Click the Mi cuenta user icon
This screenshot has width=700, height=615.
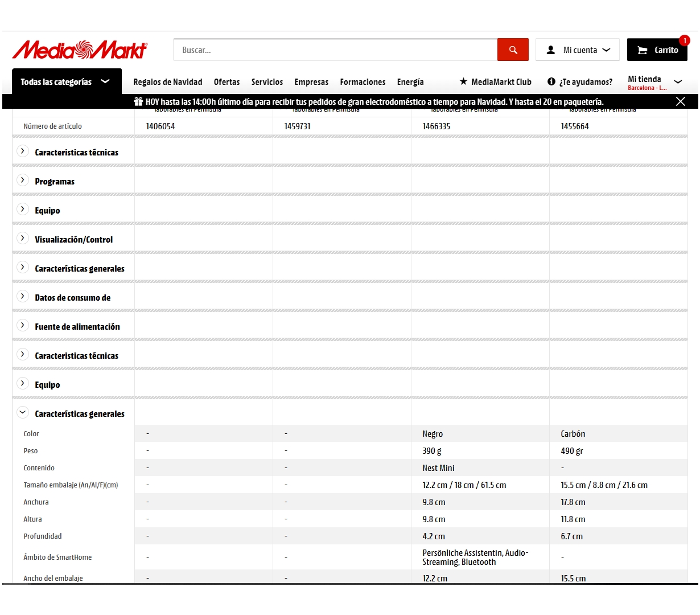pyautogui.click(x=550, y=50)
